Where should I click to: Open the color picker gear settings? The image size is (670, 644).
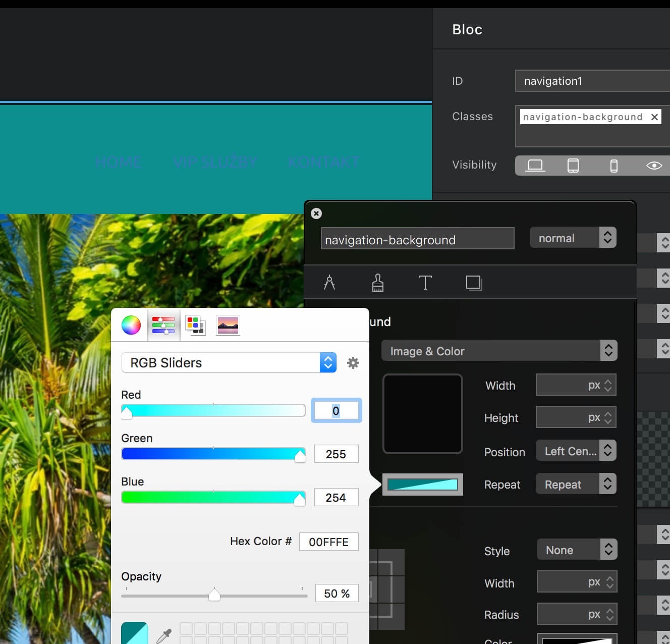pyautogui.click(x=353, y=363)
